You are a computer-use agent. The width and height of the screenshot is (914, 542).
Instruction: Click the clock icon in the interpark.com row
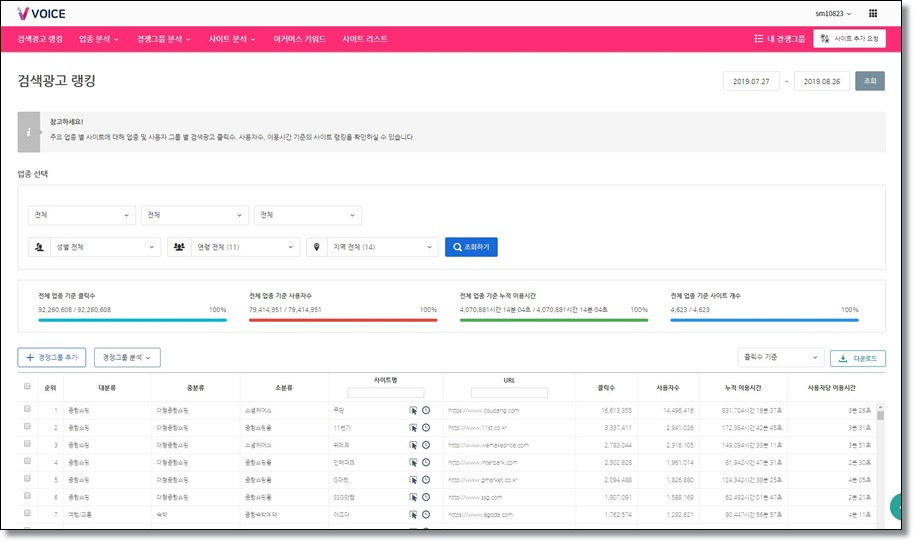(x=426, y=463)
